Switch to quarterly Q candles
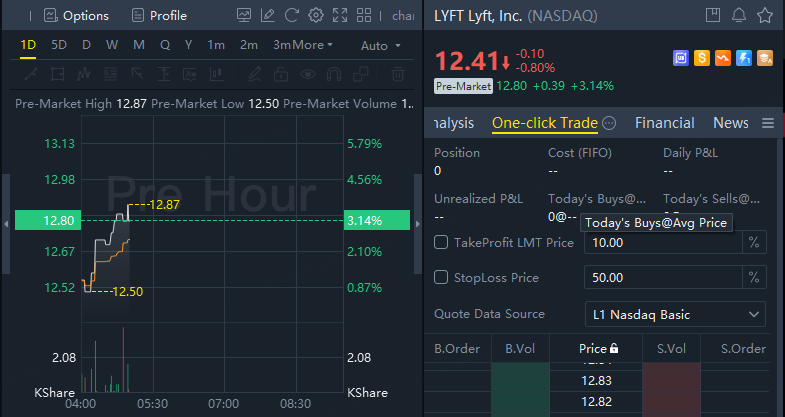 pyautogui.click(x=165, y=45)
